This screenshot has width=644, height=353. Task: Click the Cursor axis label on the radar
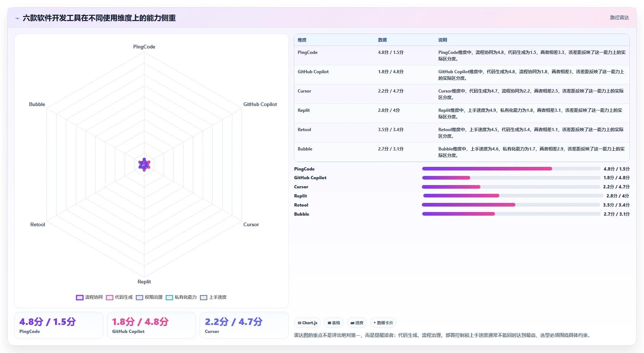pyautogui.click(x=251, y=224)
